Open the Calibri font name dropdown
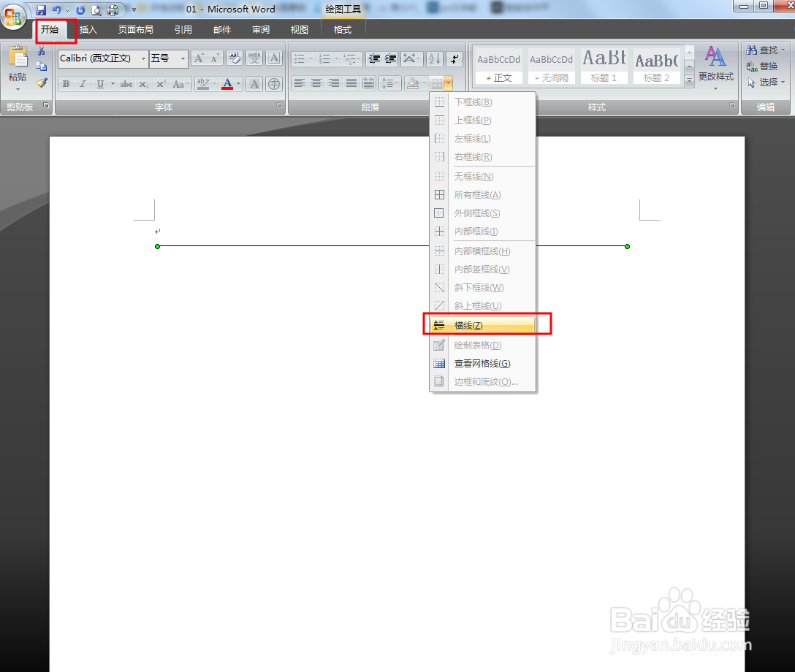This screenshot has height=672, width=795. tap(143, 58)
